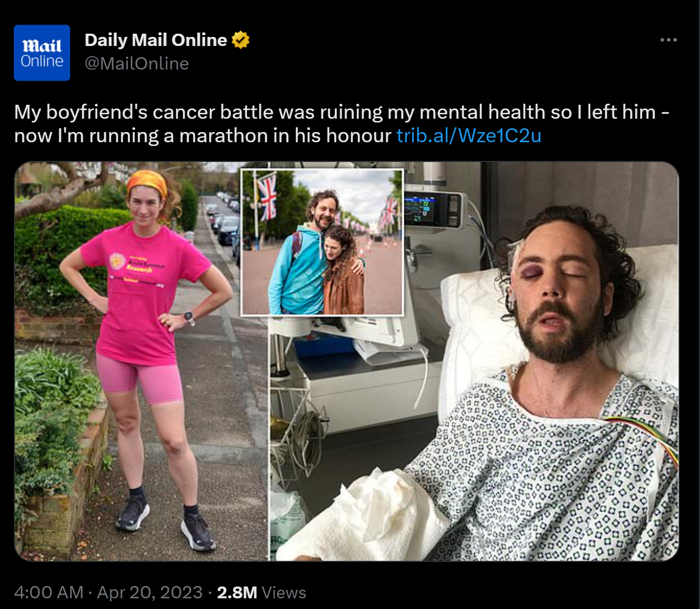
Task: Click the 2.8M views count
Action: pyautogui.click(x=237, y=592)
